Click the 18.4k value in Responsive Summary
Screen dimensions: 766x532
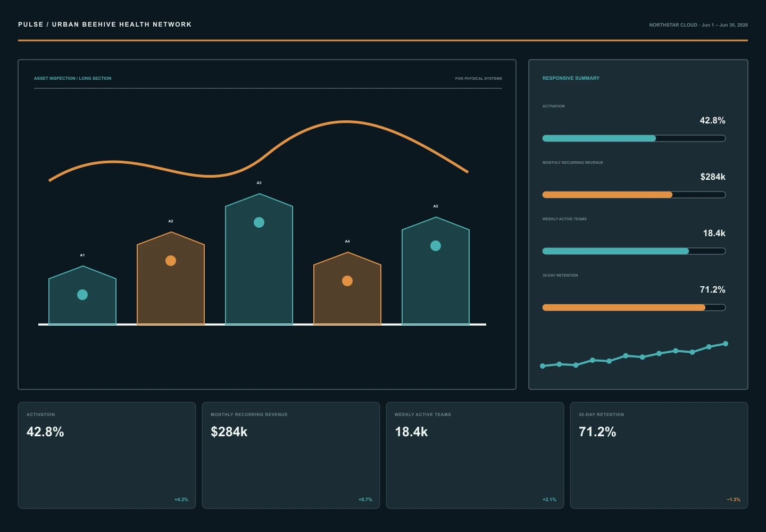click(x=714, y=234)
